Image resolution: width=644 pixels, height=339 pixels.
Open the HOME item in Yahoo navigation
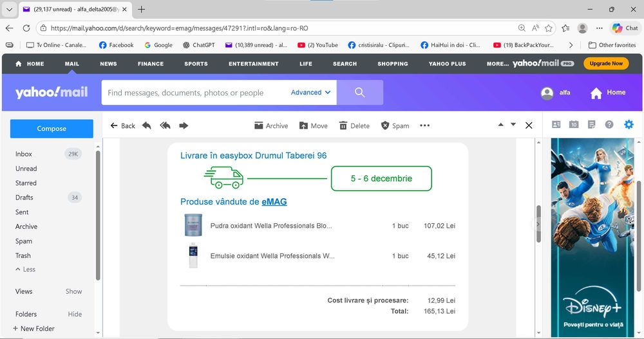pyautogui.click(x=30, y=64)
